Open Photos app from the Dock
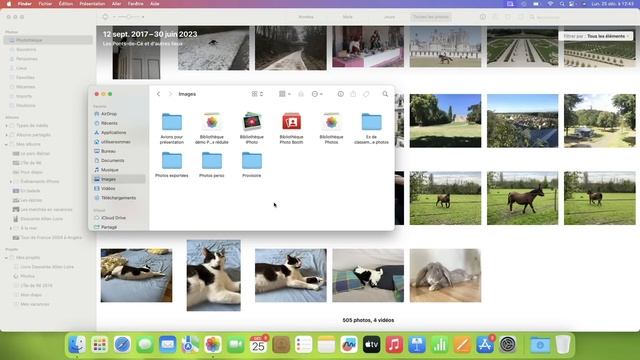The height and width of the screenshot is (360, 640). (x=213, y=345)
